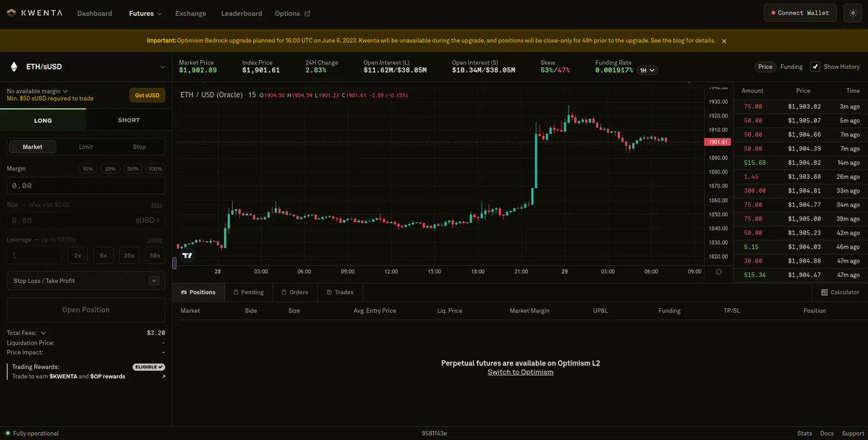Image resolution: width=868 pixels, height=440 pixels.
Task: Choose the Stop order type
Action: (x=139, y=147)
